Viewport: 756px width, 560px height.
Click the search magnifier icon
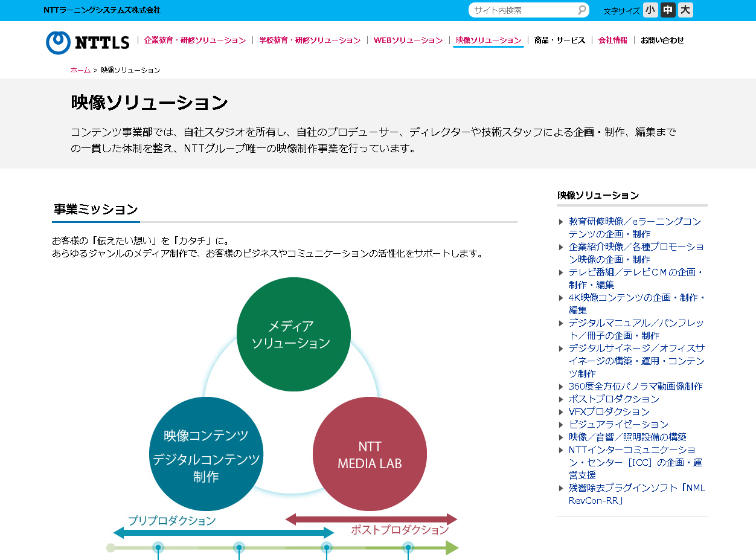[581, 10]
